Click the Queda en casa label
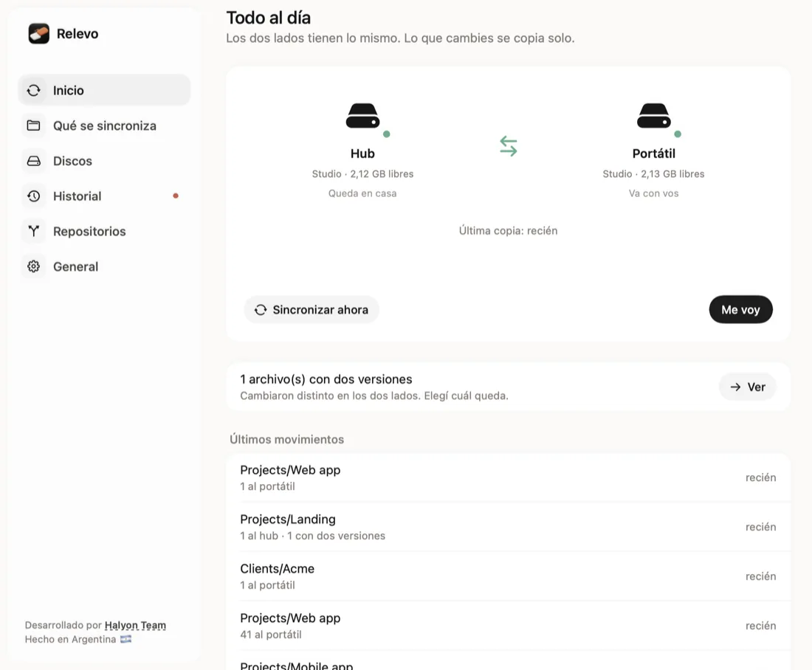Screen dimensions: 812x670 click(x=362, y=193)
